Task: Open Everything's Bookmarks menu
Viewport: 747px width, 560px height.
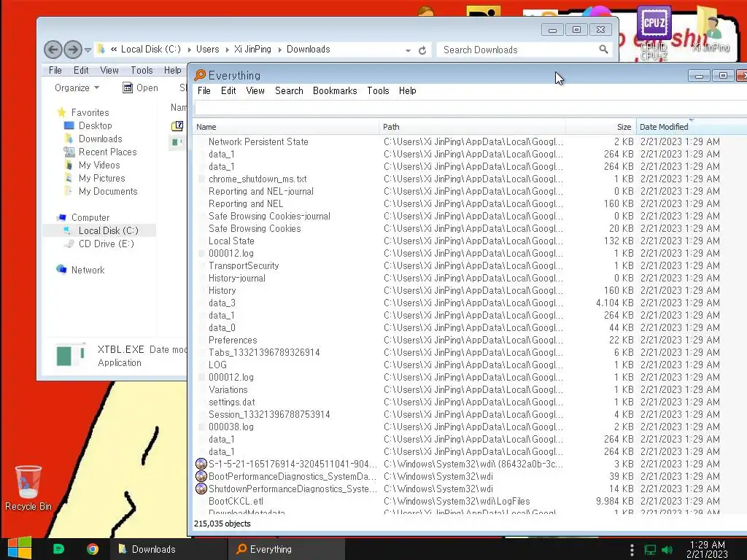Action: [335, 90]
